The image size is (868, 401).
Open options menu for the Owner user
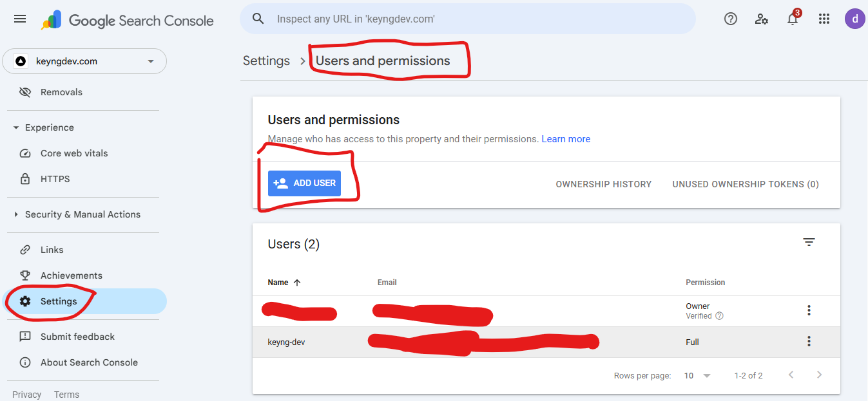[x=809, y=310]
